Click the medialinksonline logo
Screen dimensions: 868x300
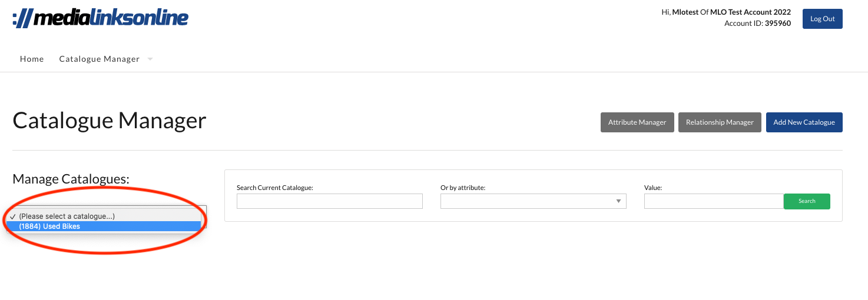[x=100, y=18]
